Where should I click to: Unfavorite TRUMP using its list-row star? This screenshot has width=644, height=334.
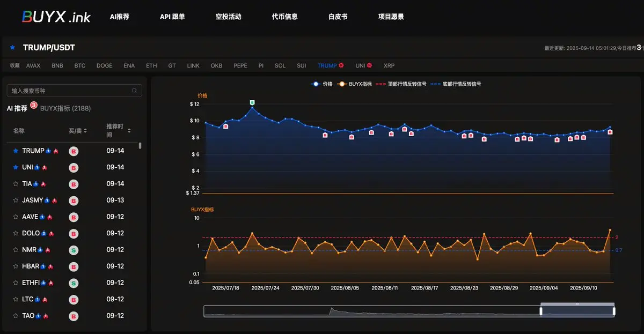tap(16, 151)
